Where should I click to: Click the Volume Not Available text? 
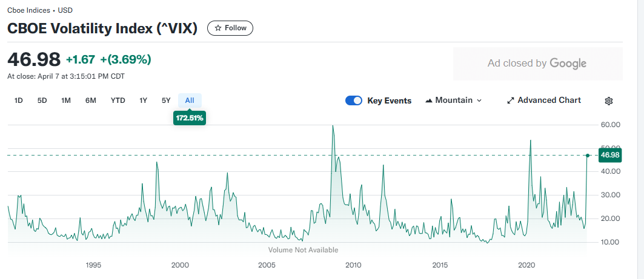(303, 250)
